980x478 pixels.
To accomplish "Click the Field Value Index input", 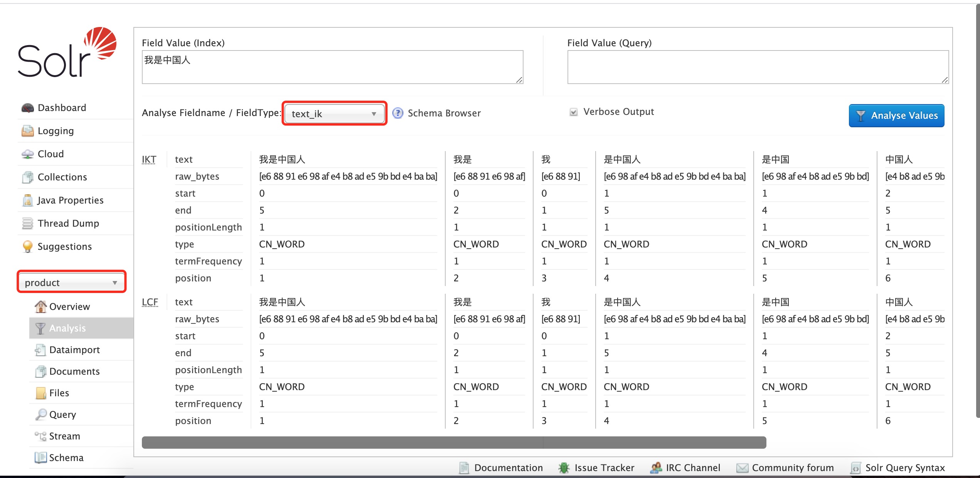I will click(x=331, y=67).
